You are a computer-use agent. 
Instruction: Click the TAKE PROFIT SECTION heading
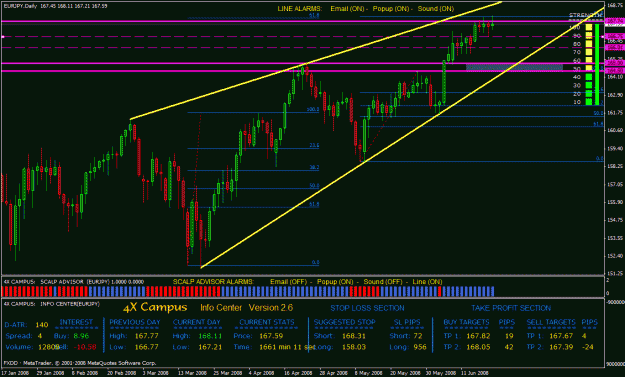(x=511, y=308)
